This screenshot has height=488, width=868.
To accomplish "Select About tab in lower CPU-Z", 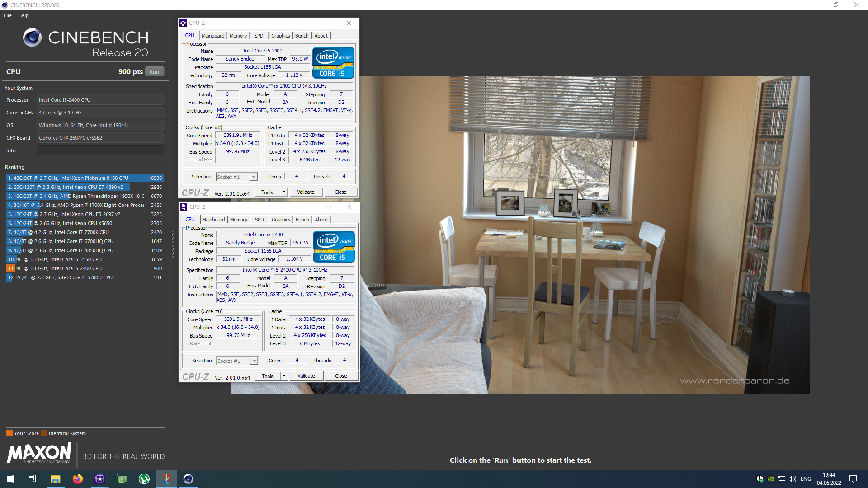I will click(322, 220).
